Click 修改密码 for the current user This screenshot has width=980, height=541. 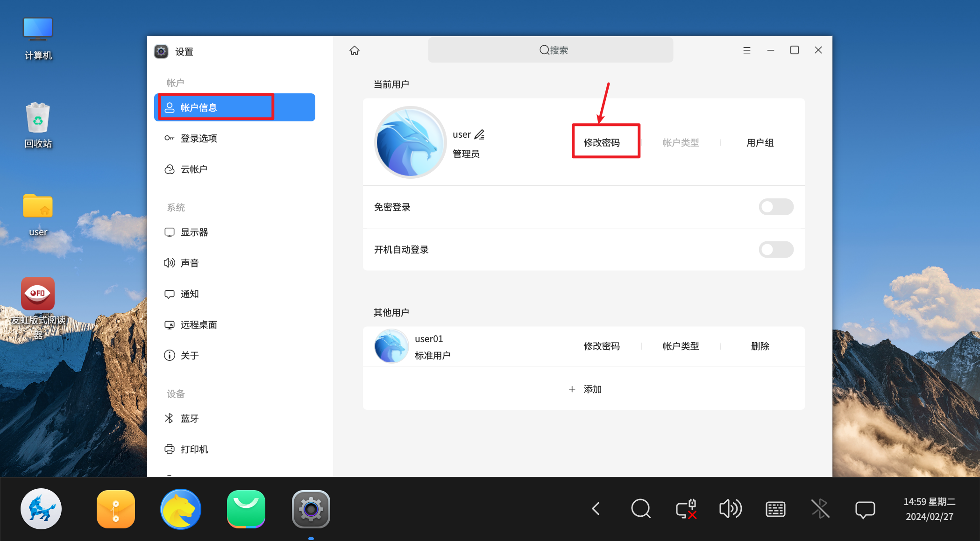[x=602, y=143]
